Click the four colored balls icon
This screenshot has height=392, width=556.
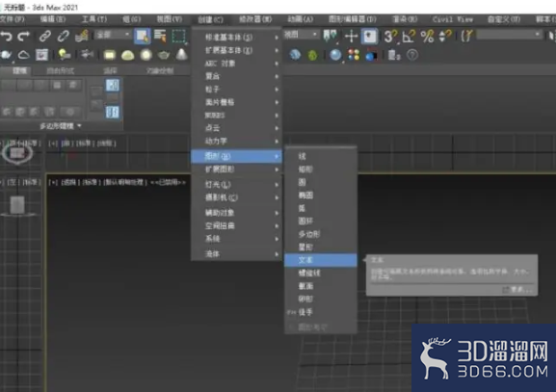354,55
